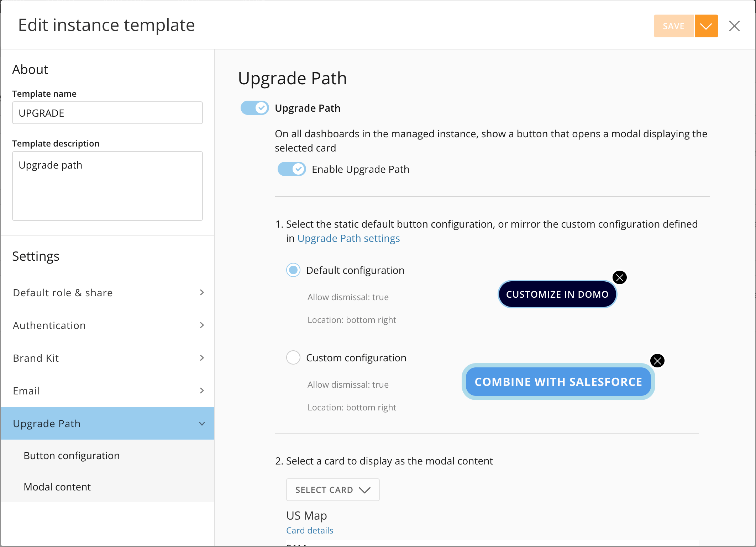Open Email settings
This screenshot has height=547, width=756.
coord(107,391)
